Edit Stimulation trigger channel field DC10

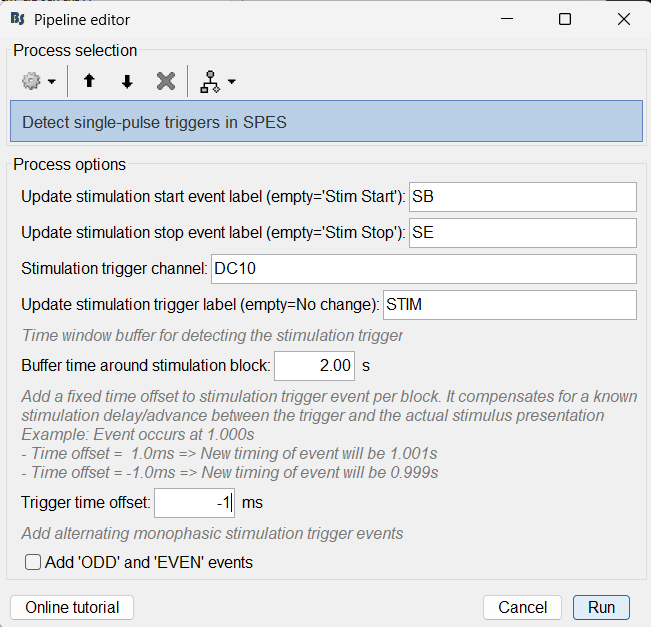(423, 269)
